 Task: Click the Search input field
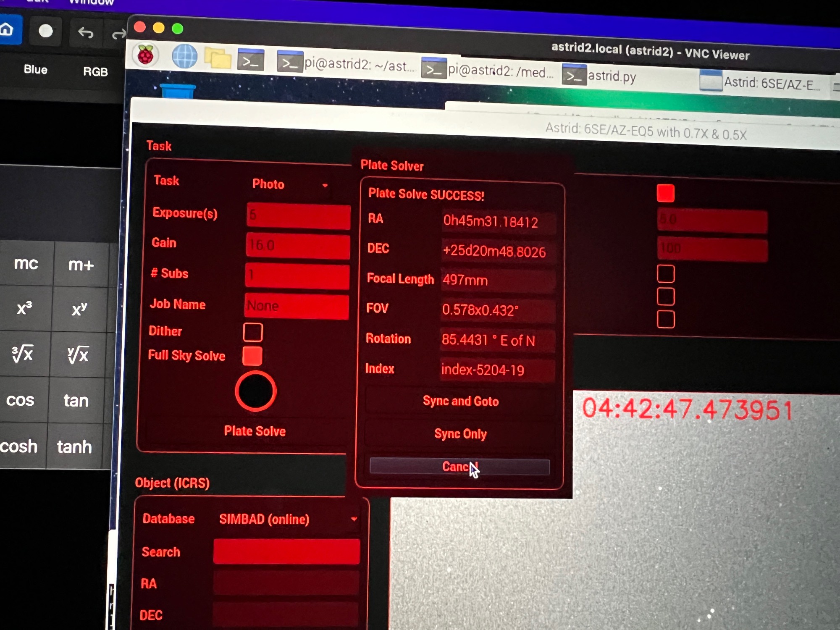click(x=286, y=551)
